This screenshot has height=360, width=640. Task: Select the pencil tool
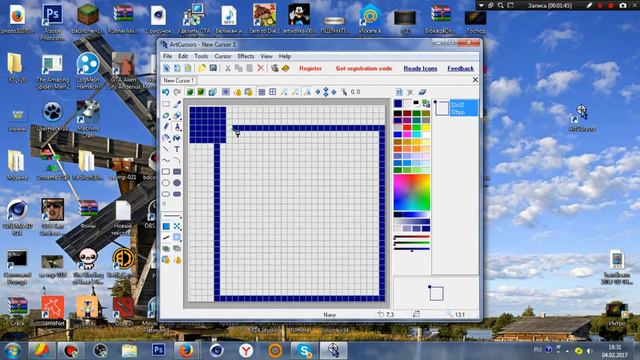[166, 127]
